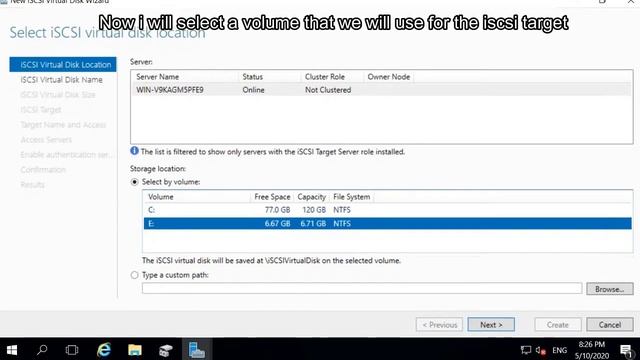Launch Internet Explorer from taskbar
The height and width of the screenshot is (360, 640).
(104, 350)
